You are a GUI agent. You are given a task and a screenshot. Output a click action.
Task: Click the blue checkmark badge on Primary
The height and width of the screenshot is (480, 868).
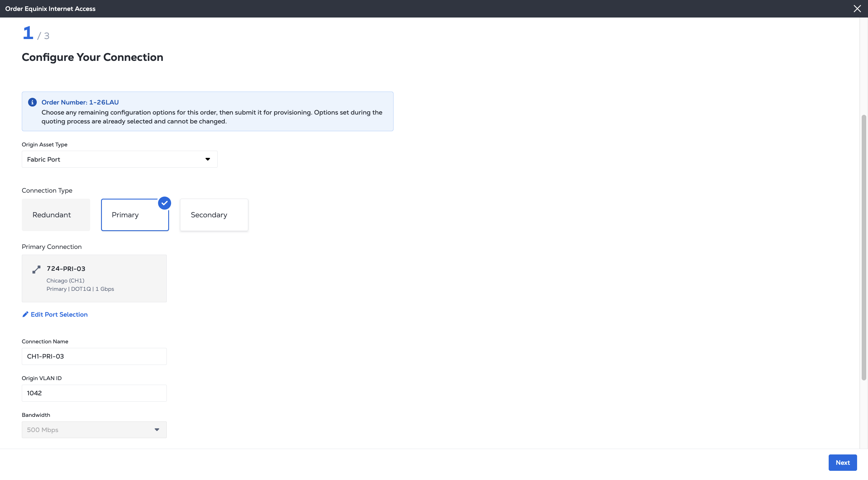tap(164, 203)
